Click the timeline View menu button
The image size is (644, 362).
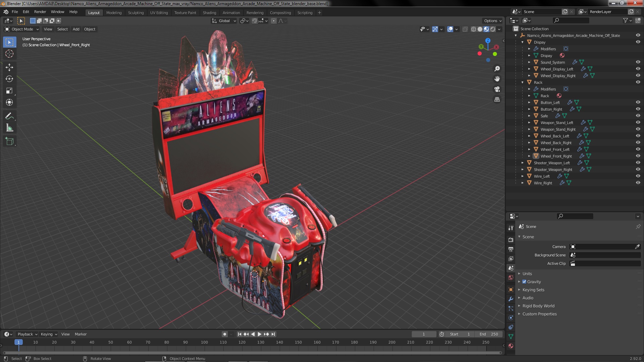pyautogui.click(x=65, y=334)
